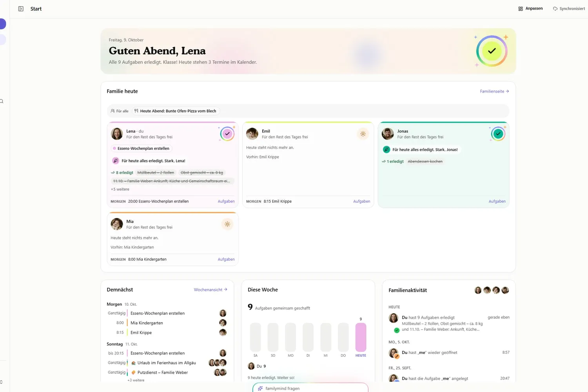Collapse the sidebar panel icon
Screen dimensions: 588x392
[21, 9]
